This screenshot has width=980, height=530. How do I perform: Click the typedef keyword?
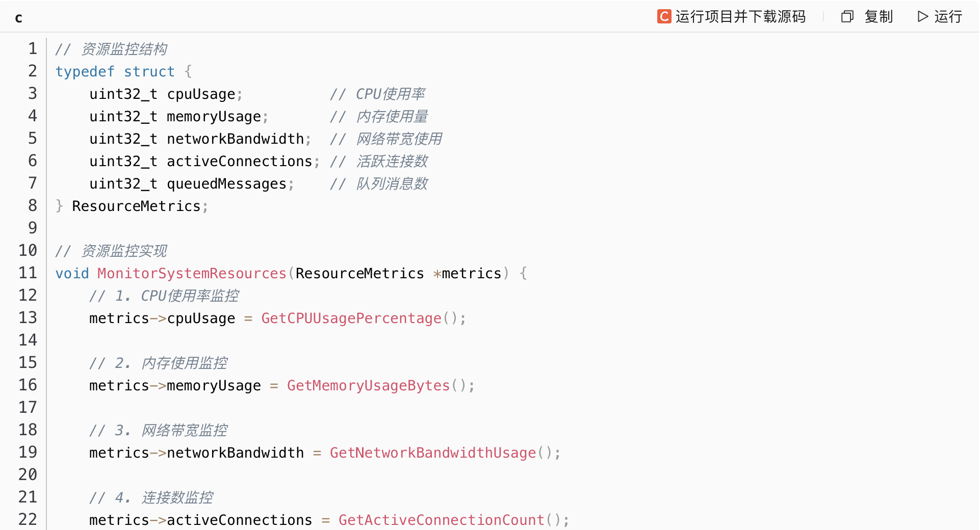point(85,72)
